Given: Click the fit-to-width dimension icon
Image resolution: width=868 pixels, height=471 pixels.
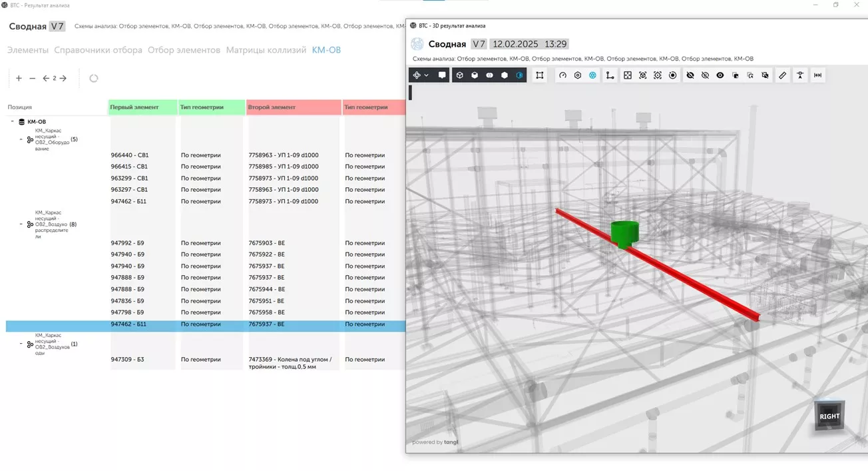Looking at the screenshot, I should 818,75.
